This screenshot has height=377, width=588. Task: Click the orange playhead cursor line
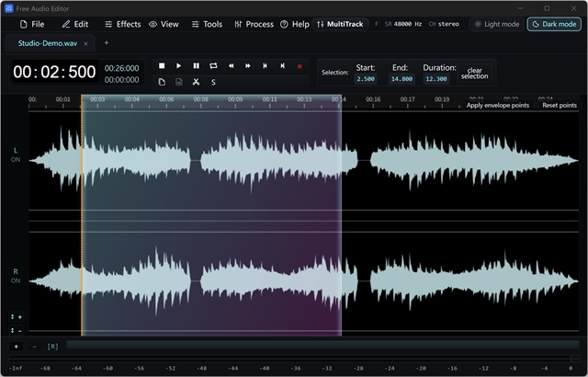click(x=82, y=216)
